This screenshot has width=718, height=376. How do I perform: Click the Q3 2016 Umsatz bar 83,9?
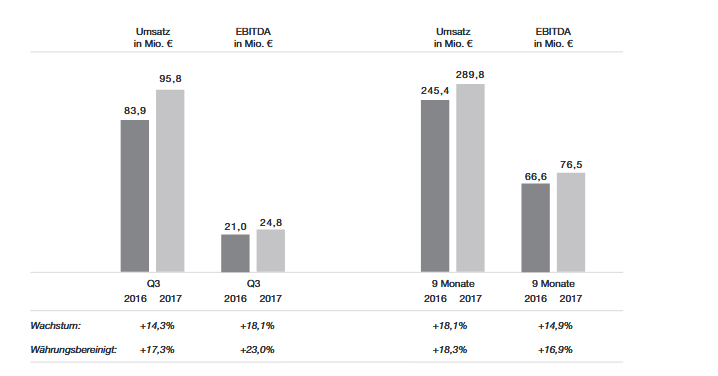coord(135,196)
